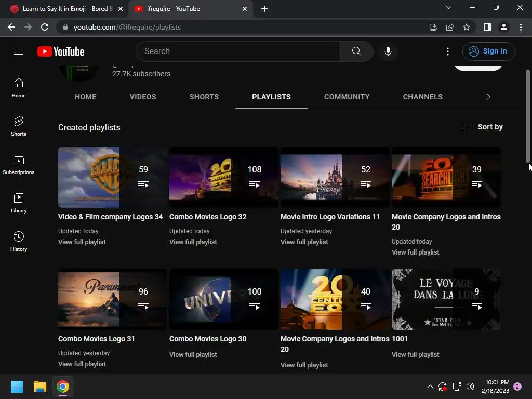Share this page via Chrome share icon
The height and width of the screenshot is (399, 532).
pos(450,27)
